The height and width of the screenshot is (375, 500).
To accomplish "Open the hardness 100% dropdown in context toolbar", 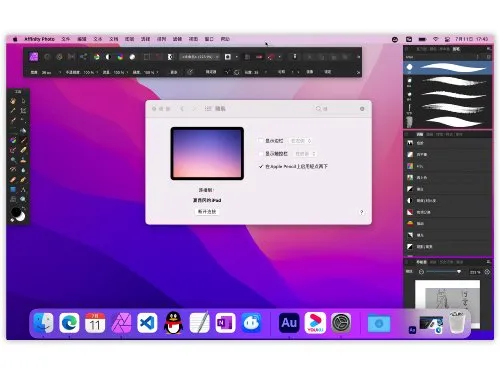I will (x=157, y=72).
